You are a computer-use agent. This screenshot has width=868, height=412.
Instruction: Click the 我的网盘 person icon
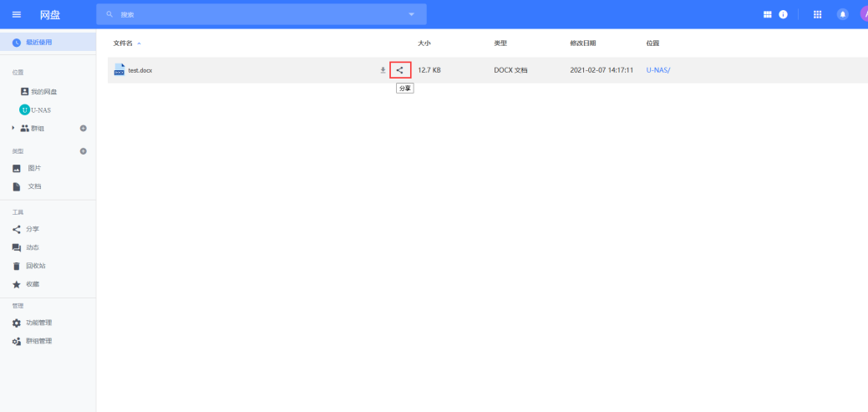24,91
